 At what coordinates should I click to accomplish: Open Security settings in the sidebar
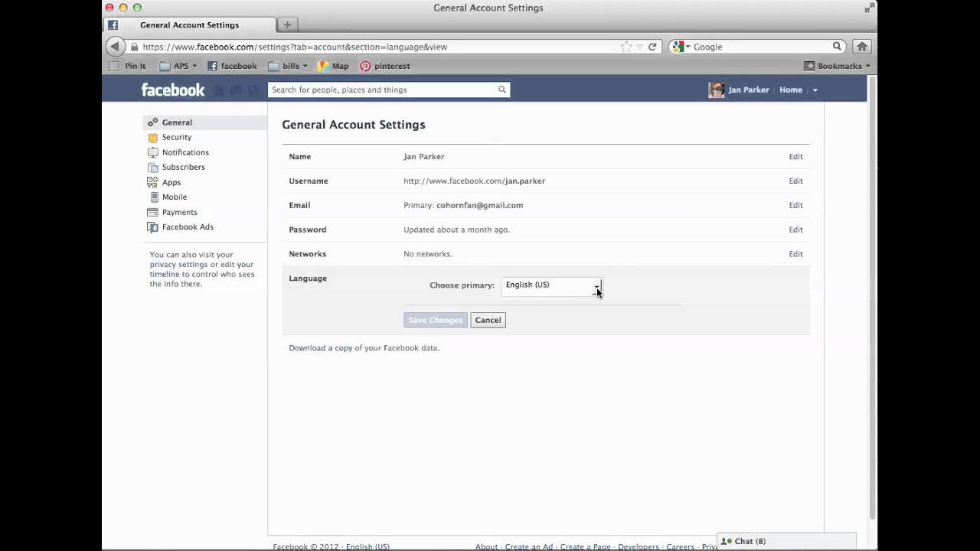(177, 137)
